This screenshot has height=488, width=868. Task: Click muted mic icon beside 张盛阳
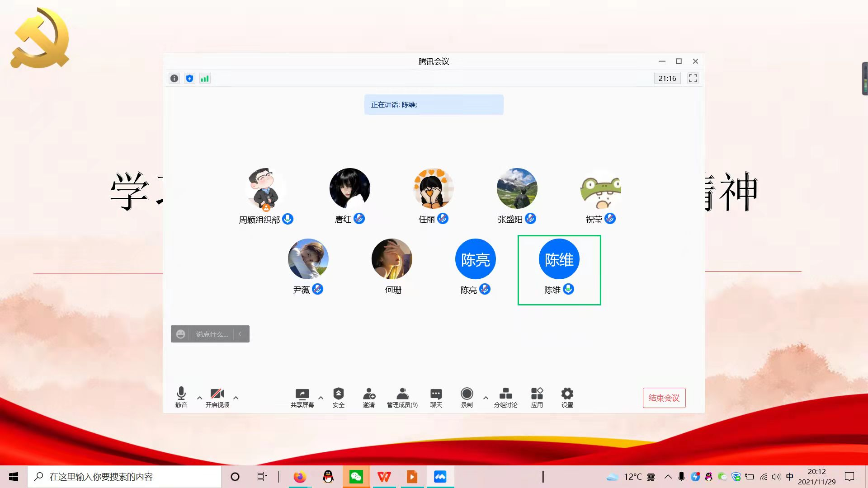531,219
